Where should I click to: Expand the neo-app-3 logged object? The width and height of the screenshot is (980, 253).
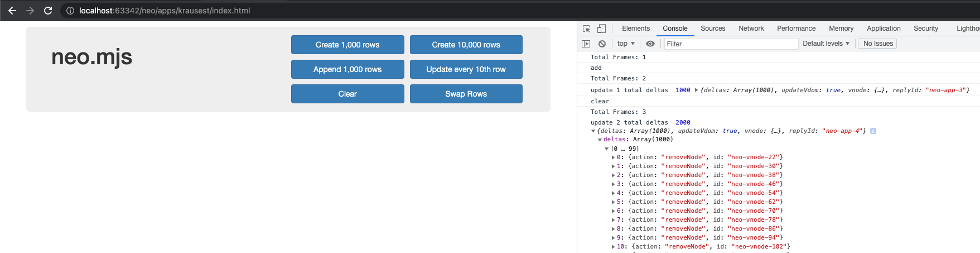696,90
